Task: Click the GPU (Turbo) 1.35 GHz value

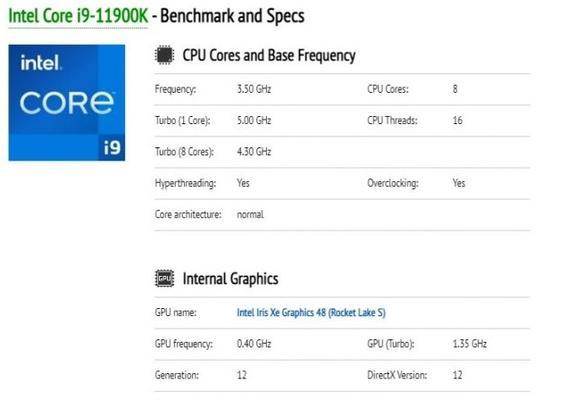Action: pyautogui.click(x=469, y=344)
